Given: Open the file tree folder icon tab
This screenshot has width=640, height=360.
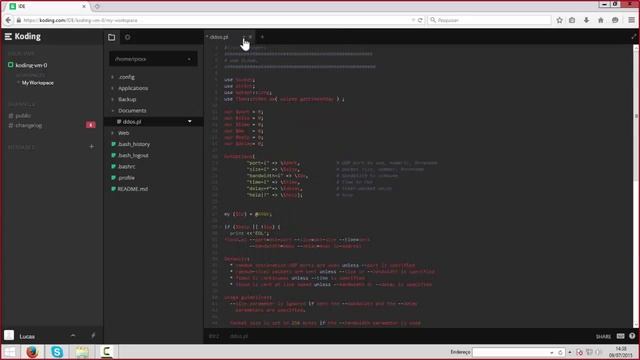Looking at the screenshot, I should pyautogui.click(x=111, y=37).
